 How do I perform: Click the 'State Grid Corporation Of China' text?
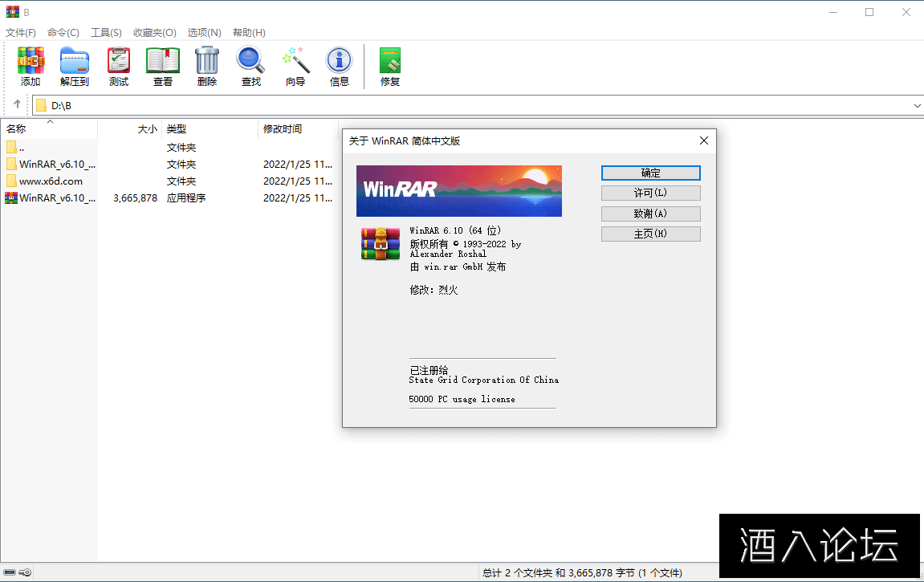[484, 380]
